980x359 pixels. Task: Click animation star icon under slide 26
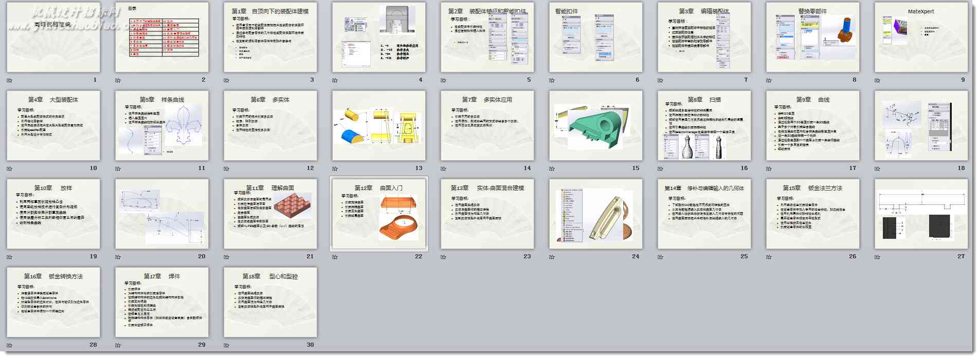(769, 257)
